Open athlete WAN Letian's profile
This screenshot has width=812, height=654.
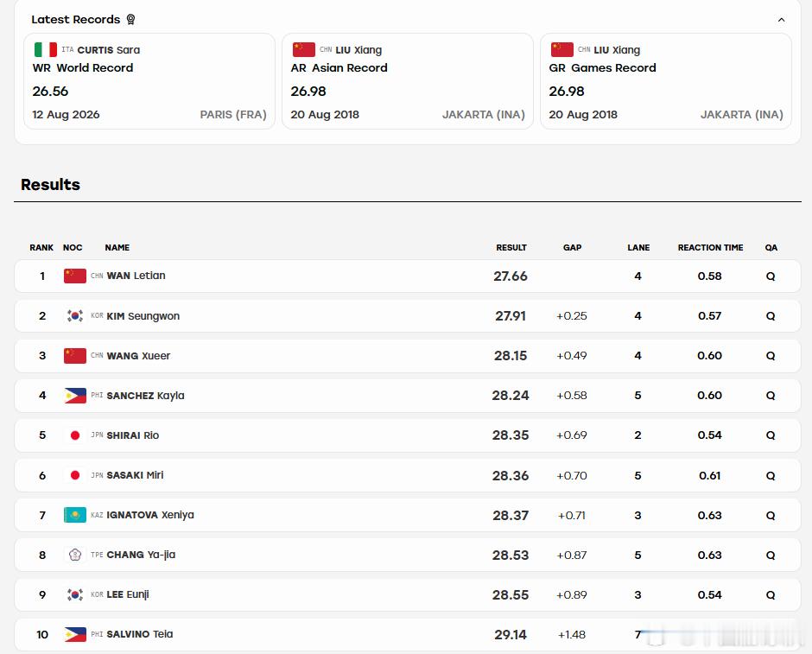pyautogui.click(x=136, y=276)
